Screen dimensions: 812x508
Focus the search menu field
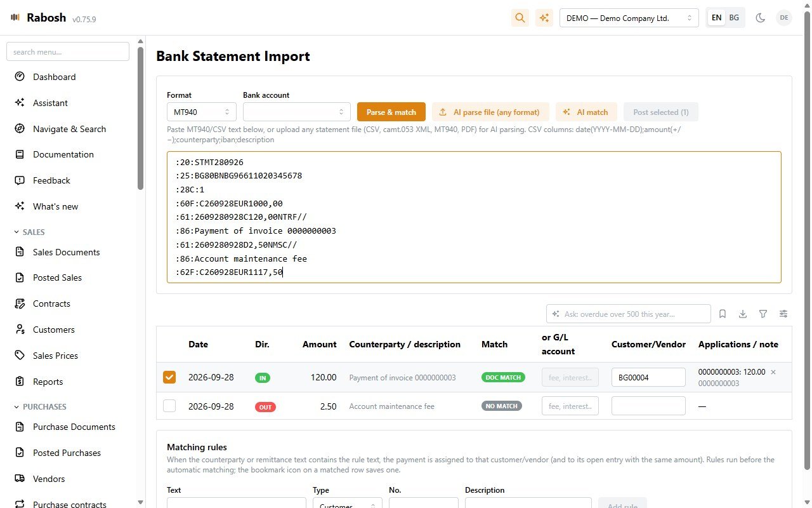(68, 52)
